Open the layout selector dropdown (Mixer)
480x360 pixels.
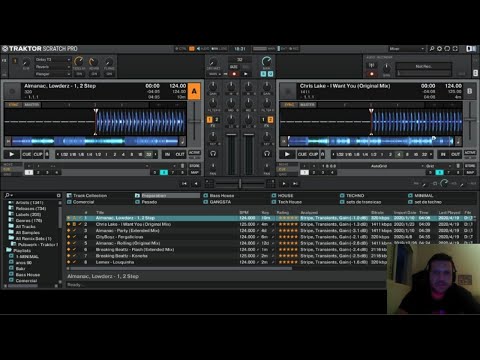click(x=406, y=49)
